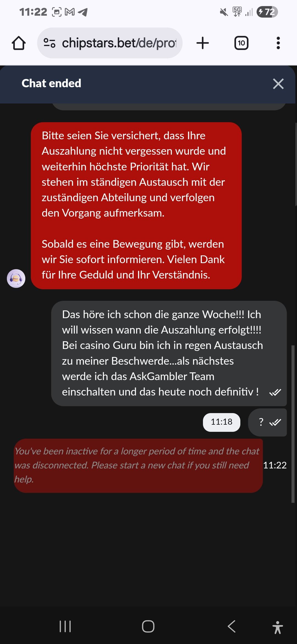Tap the support agent avatar
Viewport: 297px width, 644px height.
pos(16,279)
